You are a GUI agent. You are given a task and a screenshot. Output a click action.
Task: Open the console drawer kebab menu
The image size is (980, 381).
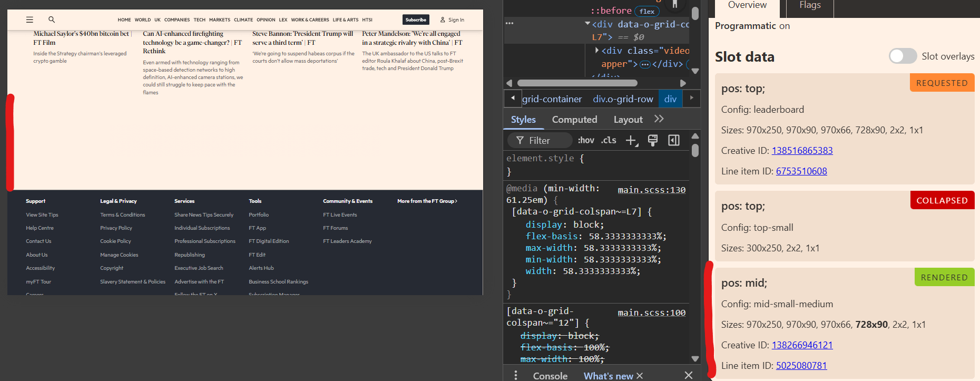516,375
